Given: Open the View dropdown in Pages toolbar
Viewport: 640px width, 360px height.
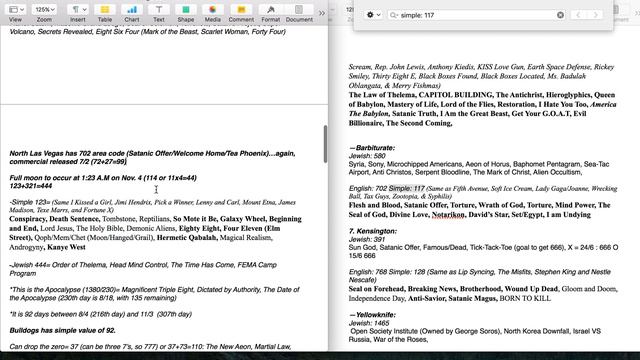Looking at the screenshot, I should pos(16,9).
